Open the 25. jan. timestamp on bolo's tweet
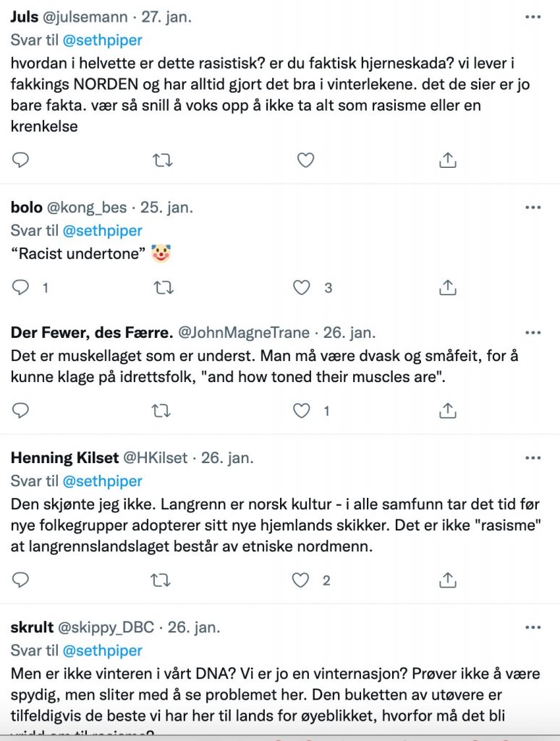 [x=166, y=208]
